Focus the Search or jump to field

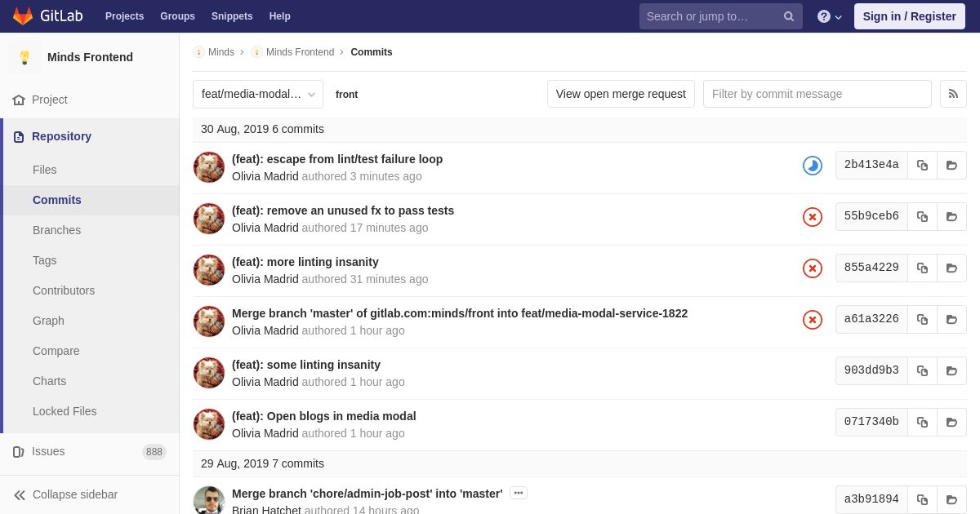pos(721,16)
